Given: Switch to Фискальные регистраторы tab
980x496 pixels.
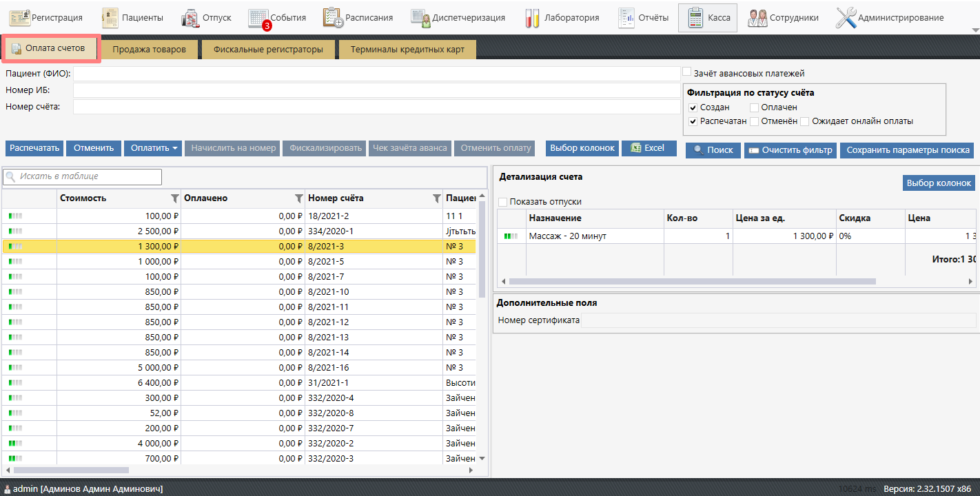Looking at the screenshot, I should tap(267, 50).
